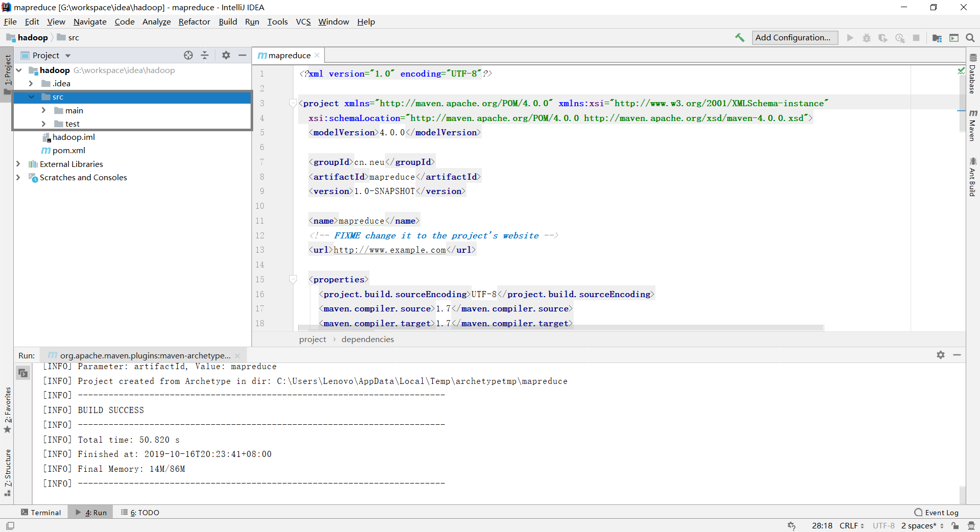Open the VCS menu
980x532 pixels.
click(x=303, y=21)
